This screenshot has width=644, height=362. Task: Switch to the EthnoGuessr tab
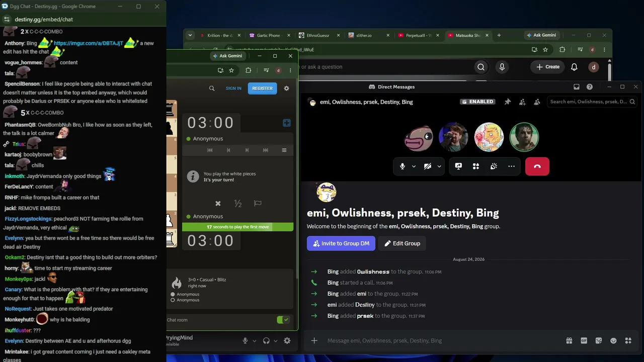point(317,35)
